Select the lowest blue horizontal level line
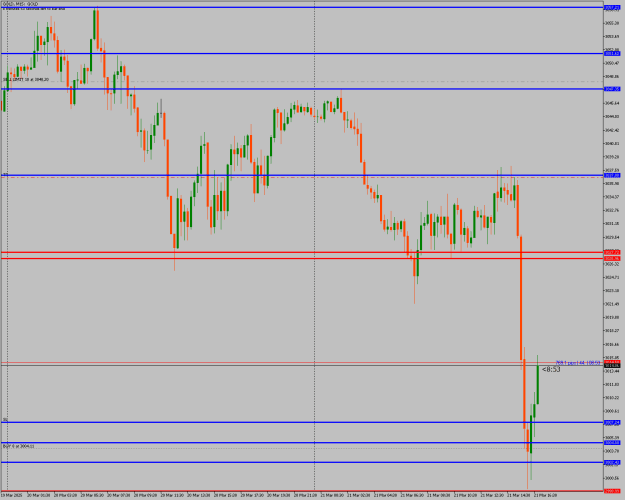This screenshot has height=500, width=625. [x=302, y=463]
